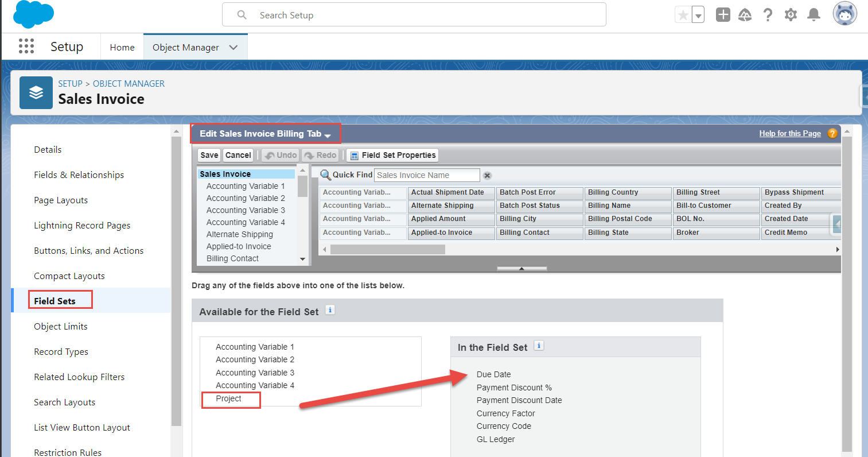Image resolution: width=868 pixels, height=457 pixels.
Task: Click the right arrow of the field palette scrollbar
Action: (x=838, y=250)
